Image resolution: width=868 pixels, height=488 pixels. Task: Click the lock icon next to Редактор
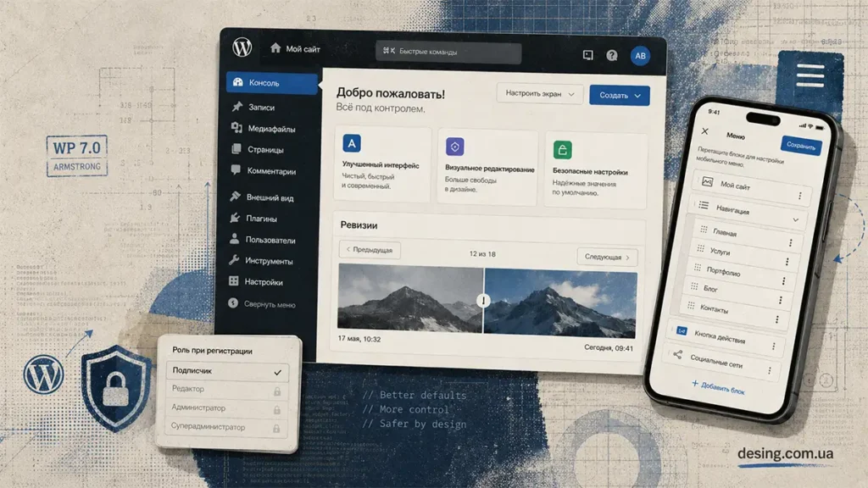click(277, 391)
